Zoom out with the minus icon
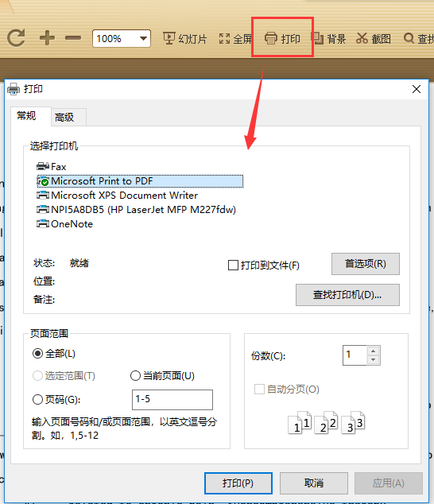Viewport: 434px width, 504px height. tap(73, 38)
